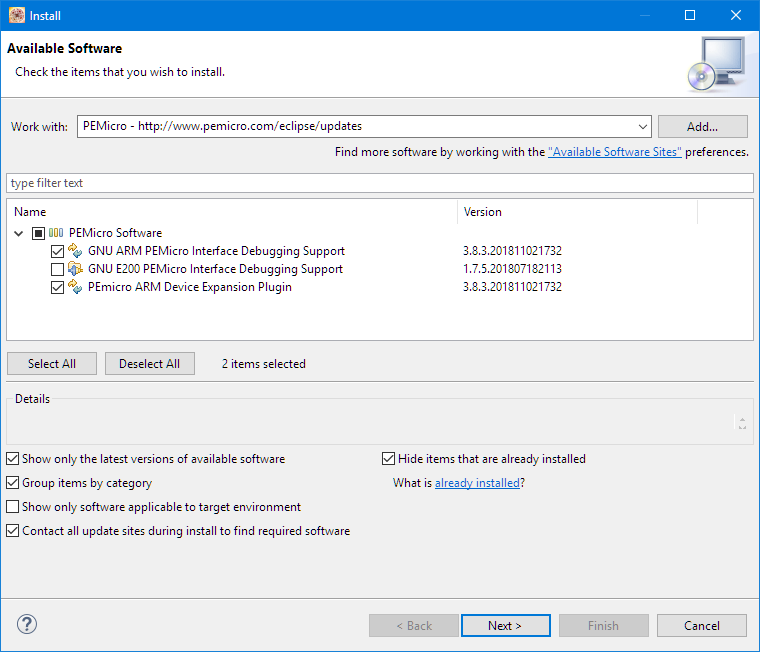Check GNU E200 PEMicro Interface Debugging Support
The width and height of the screenshot is (760, 652).
[57, 269]
